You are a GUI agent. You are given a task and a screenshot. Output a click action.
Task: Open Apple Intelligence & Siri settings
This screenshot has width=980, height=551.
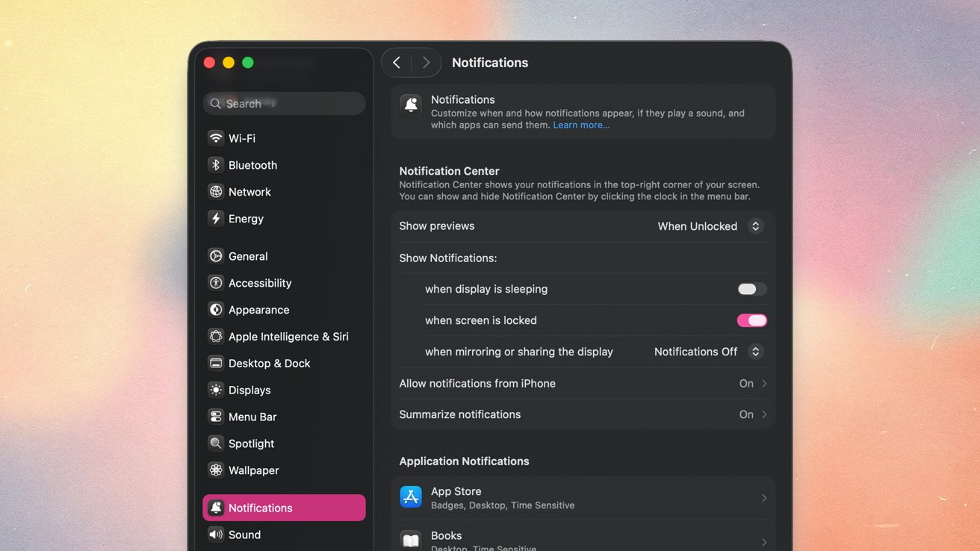(x=215, y=336)
